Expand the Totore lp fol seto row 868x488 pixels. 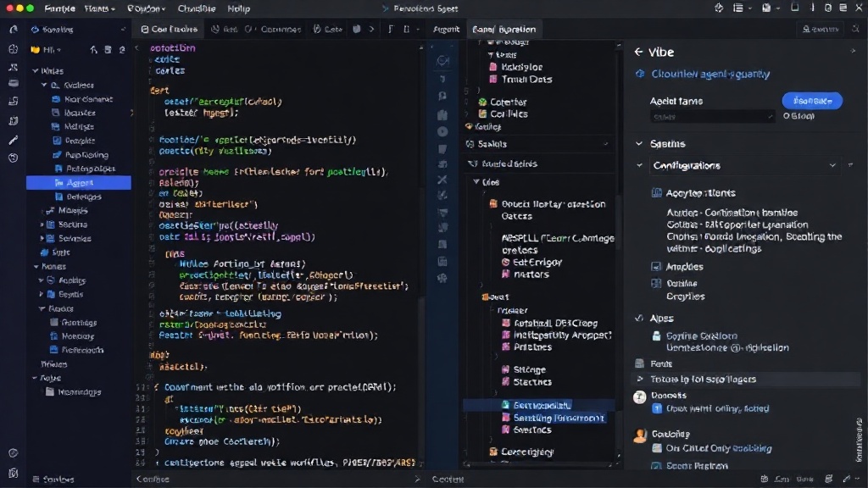(640, 379)
